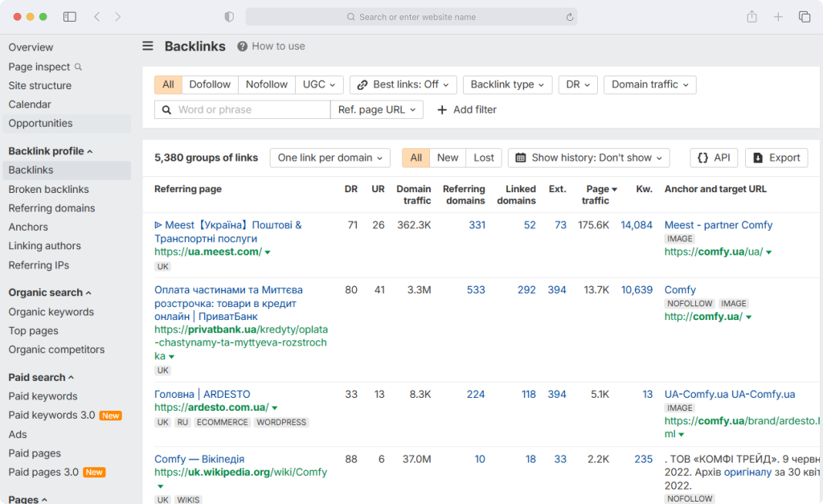
Task: Show only New backlinks
Action: [x=448, y=158]
